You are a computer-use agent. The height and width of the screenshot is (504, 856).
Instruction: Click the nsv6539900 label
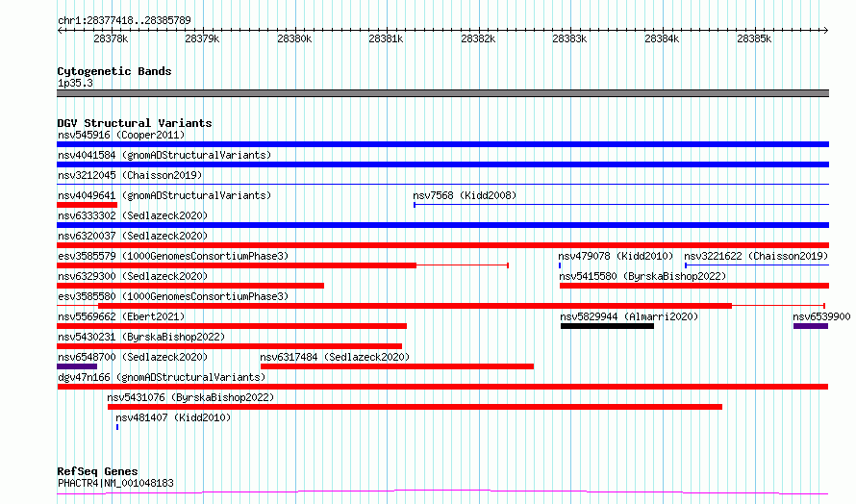click(x=821, y=316)
